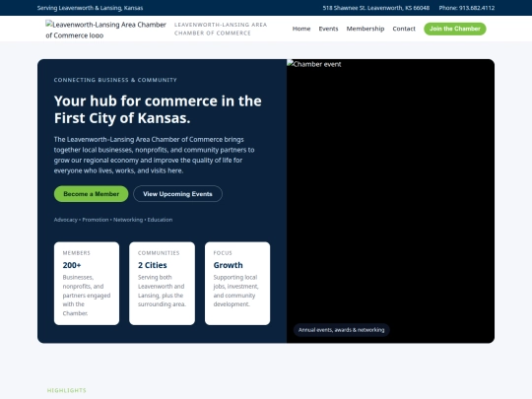Click the Become a Member button
This screenshot has height=399, width=532.
pyautogui.click(x=91, y=194)
